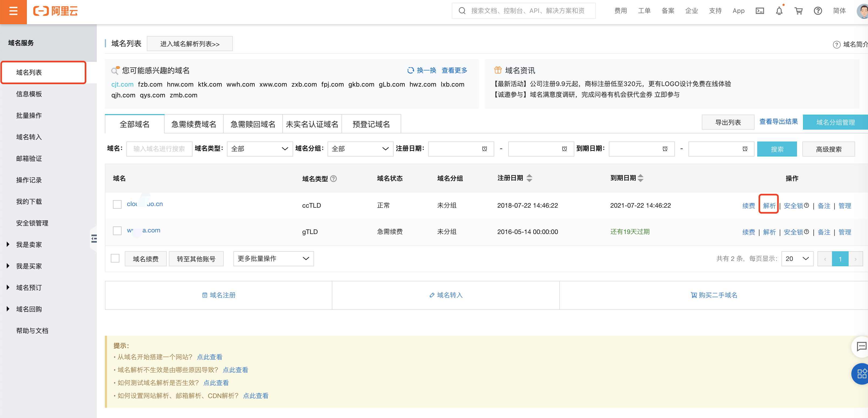868x418 pixels.
Task: Collapse the sidebar with the toggle handle
Action: [94, 239]
